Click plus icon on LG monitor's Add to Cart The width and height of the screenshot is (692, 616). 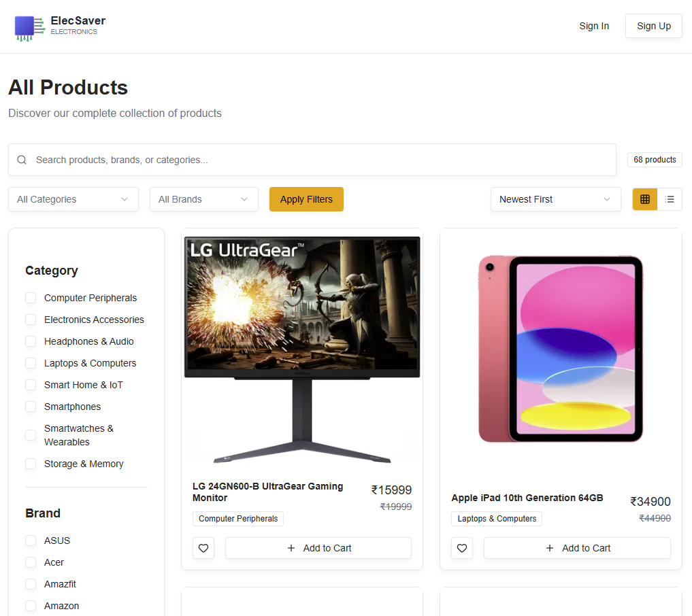[291, 548]
